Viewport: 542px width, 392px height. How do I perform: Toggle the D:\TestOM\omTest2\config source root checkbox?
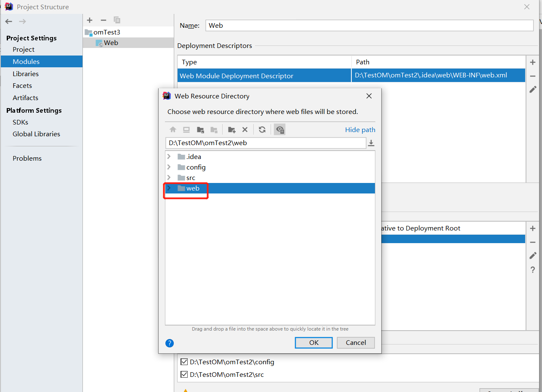point(184,362)
